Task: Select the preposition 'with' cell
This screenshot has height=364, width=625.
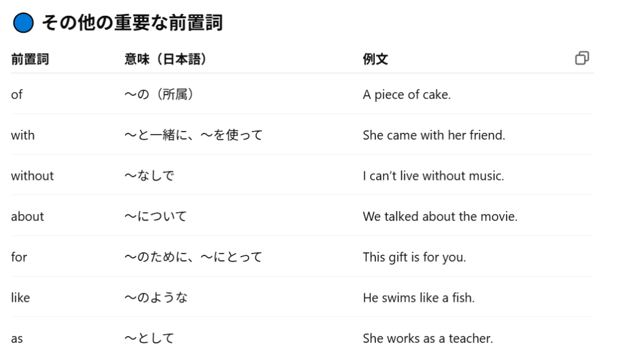Action: point(23,135)
